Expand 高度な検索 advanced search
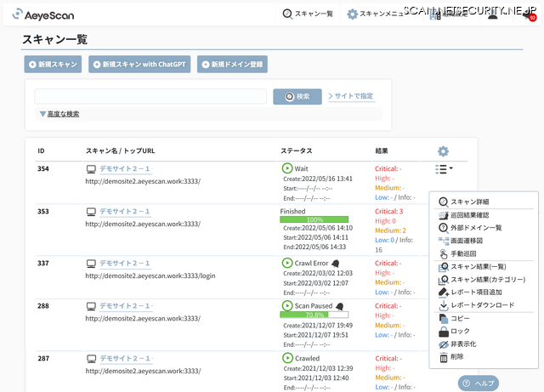The image size is (544, 392). pyautogui.click(x=59, y=114)
